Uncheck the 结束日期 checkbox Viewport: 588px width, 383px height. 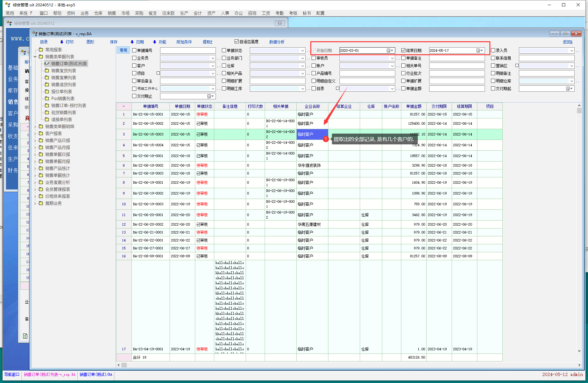[403, 50]
